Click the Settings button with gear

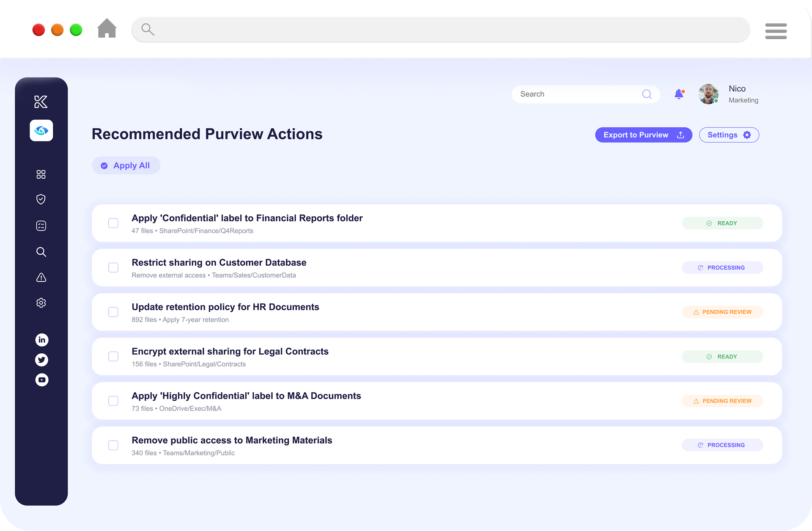pos(729,135)
